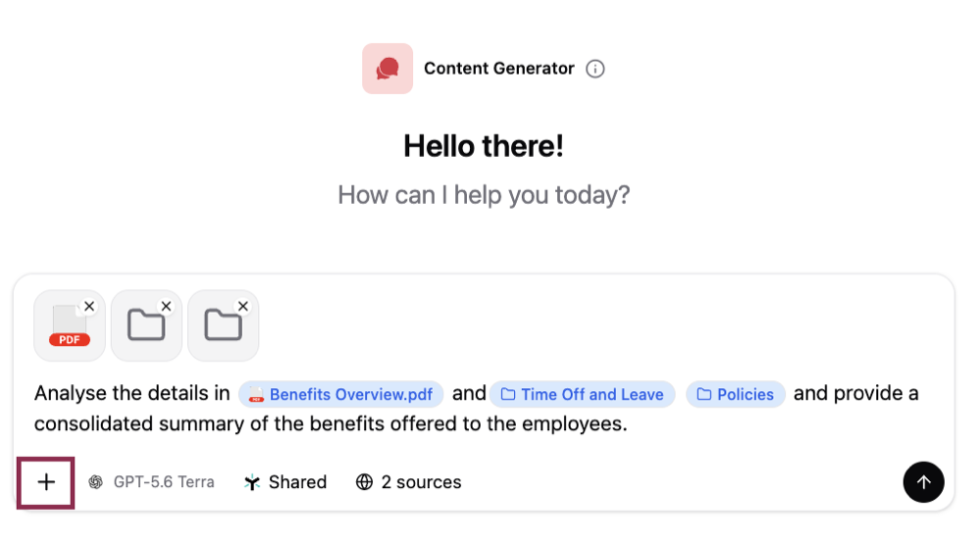Open the GPT-5.6 Terra model selector
Screen dimensions: 980x543
coord(151,482)
